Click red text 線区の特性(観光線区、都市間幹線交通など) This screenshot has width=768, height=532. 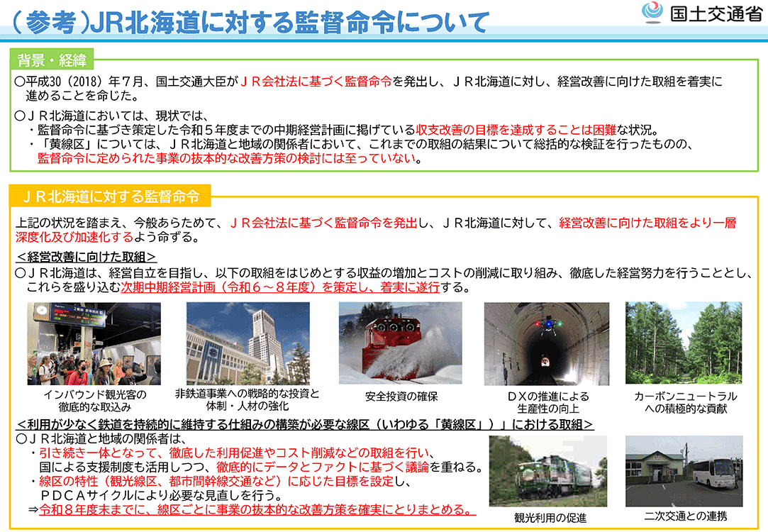tap(162, 481)
